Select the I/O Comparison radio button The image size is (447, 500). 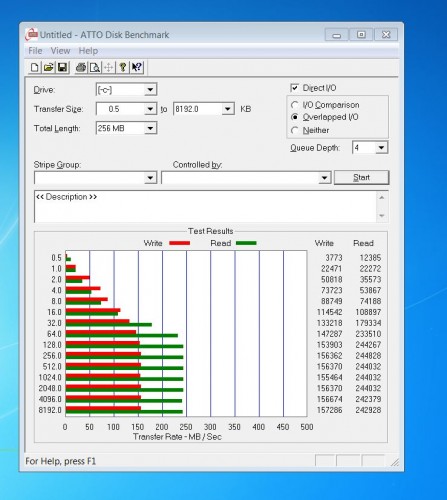294,105
